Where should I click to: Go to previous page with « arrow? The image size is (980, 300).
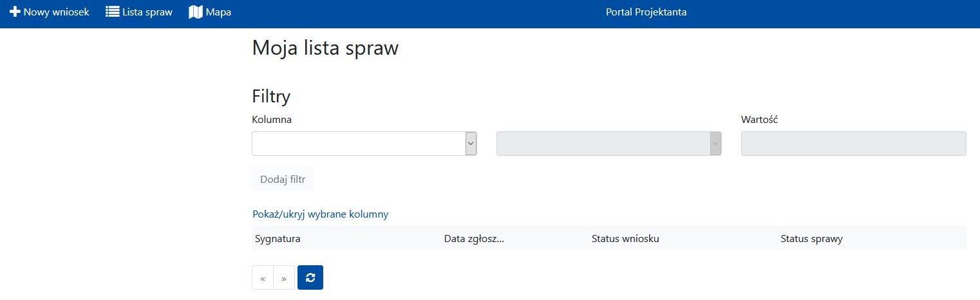pyautogui.click(x=263, y=278)
